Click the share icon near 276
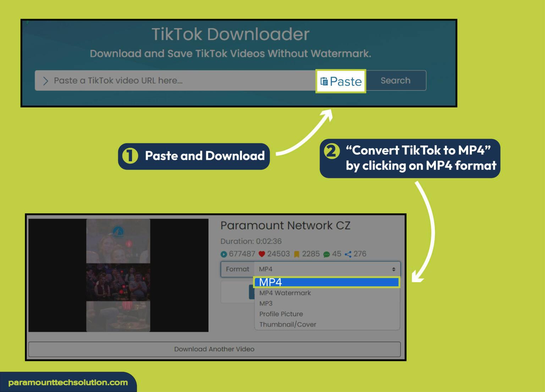This screenshot has height=392, width=545. 348,254
